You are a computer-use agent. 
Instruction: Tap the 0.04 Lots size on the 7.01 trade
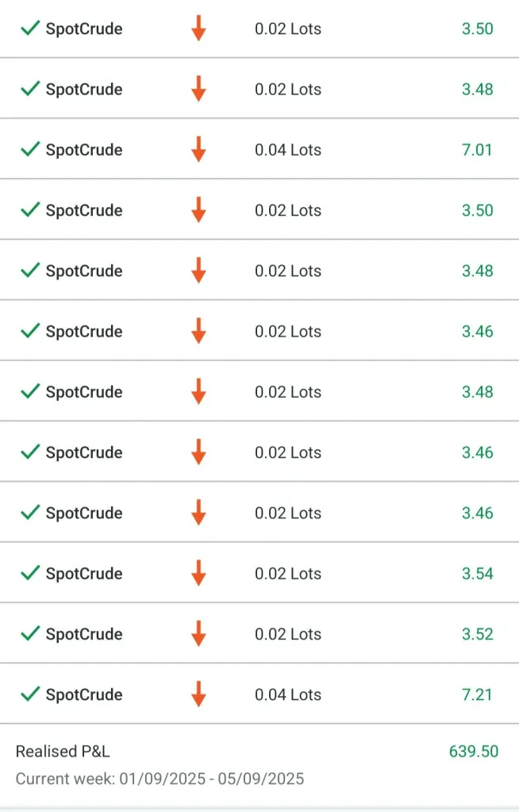tap(288, 150)
